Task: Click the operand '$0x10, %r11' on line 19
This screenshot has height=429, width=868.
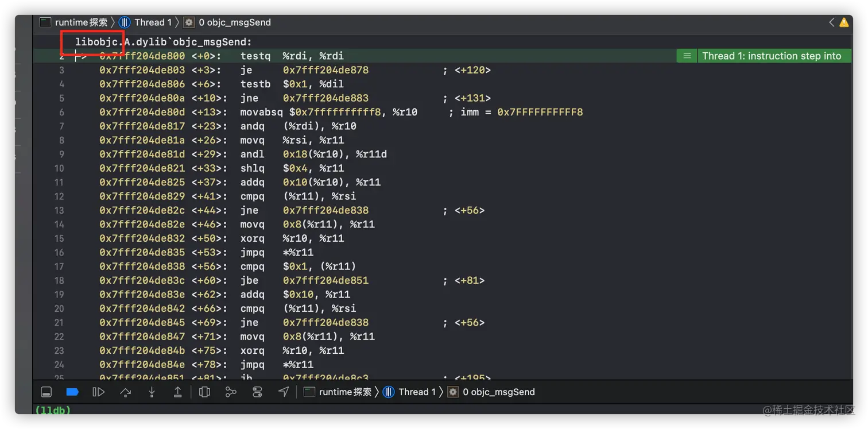Action: tap(317, 295)
